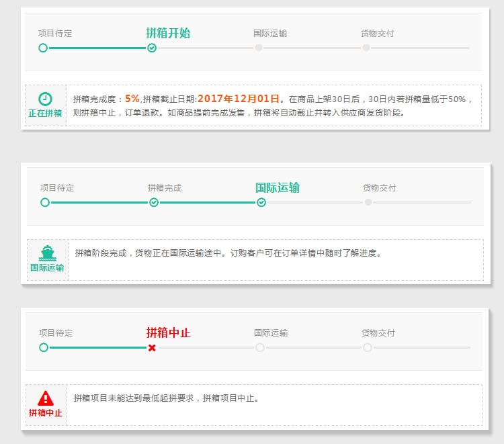The image size is (504, 444).
Task: Click the 项目待定 circle marker in second card
Action: point(45,202)
